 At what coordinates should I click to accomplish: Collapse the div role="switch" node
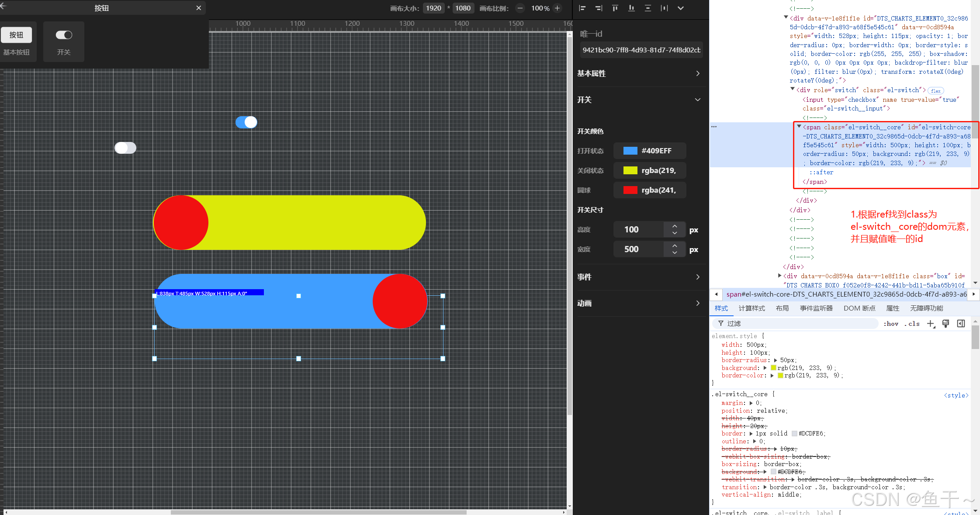pos(793,89)
